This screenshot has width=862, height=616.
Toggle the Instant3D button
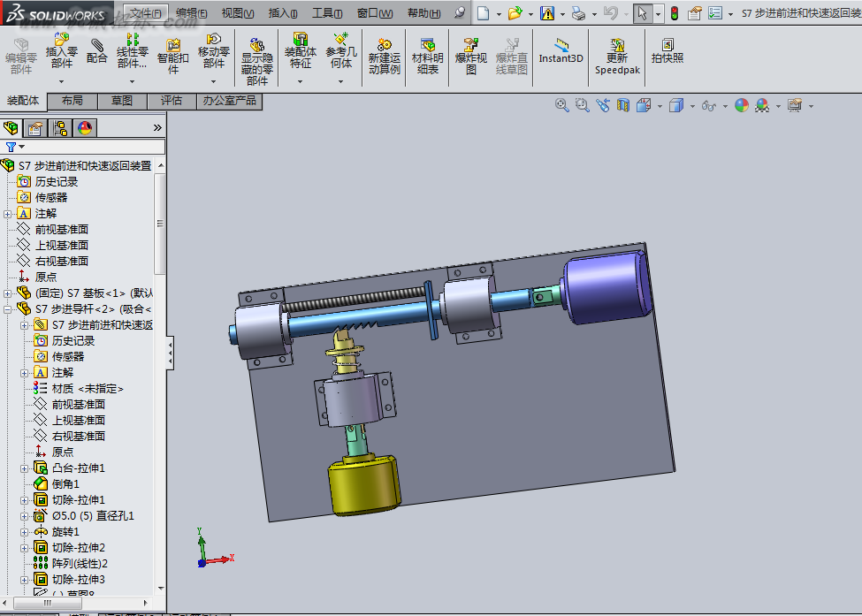(x=561, y=51)
